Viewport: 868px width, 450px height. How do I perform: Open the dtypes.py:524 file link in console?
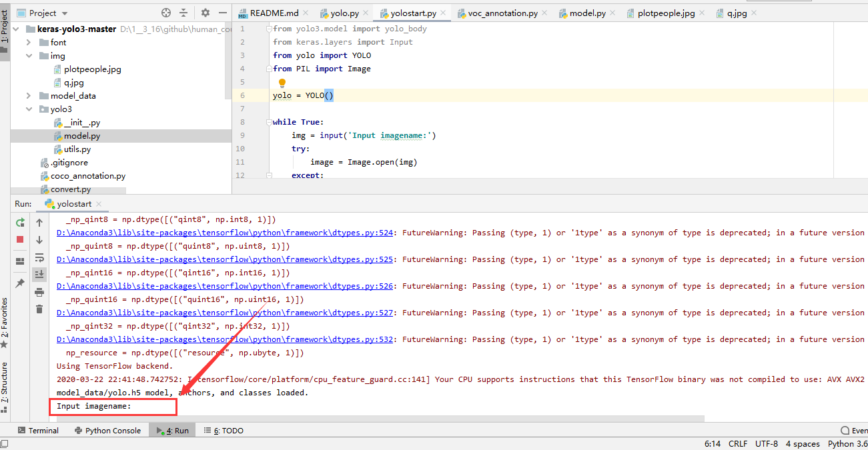pos(225,233)
